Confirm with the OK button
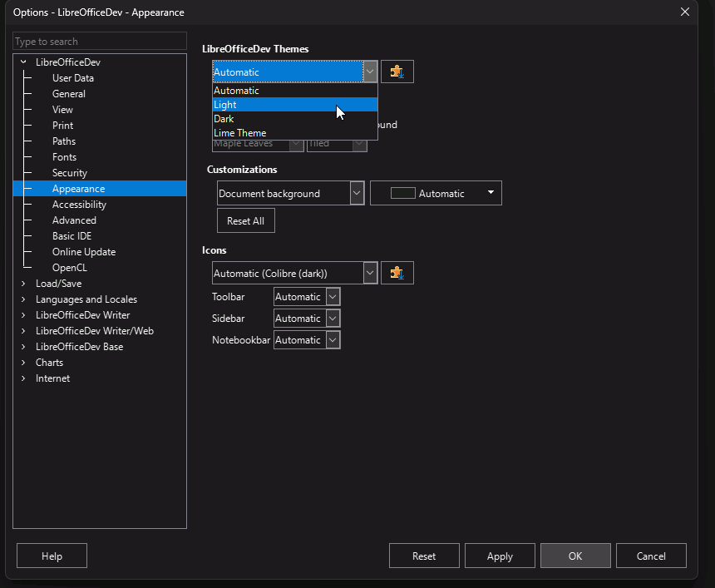Image resolution: width=715 pixels, height=588 pixels. (x=575, y=556)
